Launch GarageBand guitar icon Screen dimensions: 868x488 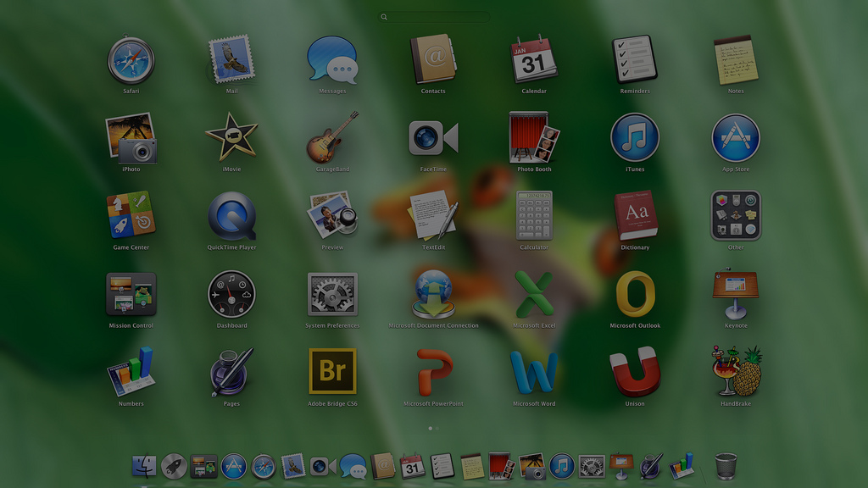point(332,137)
